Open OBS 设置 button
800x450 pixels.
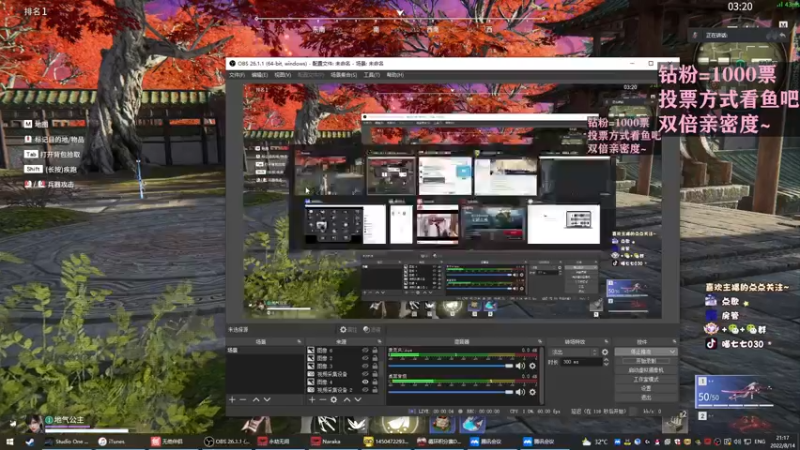click(x=646, y=388)
